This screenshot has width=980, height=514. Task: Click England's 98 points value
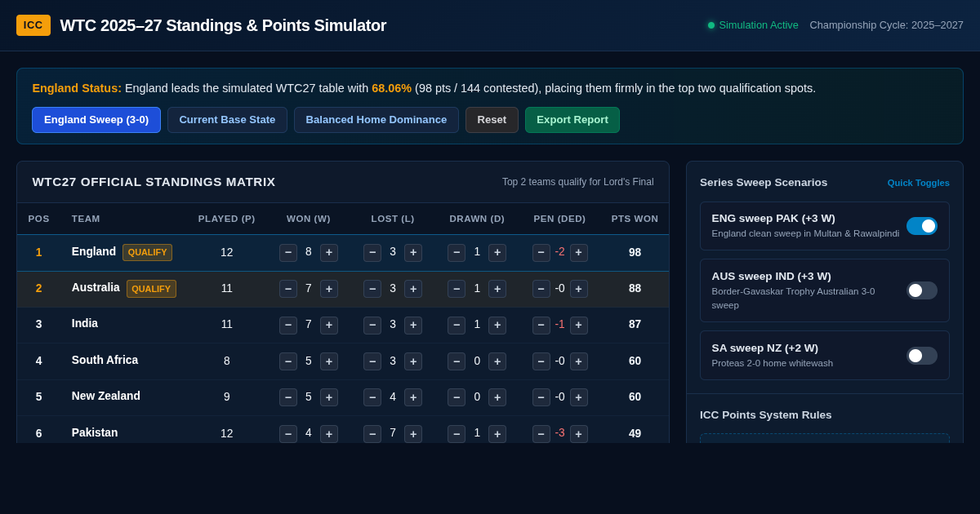pos(635,252)
